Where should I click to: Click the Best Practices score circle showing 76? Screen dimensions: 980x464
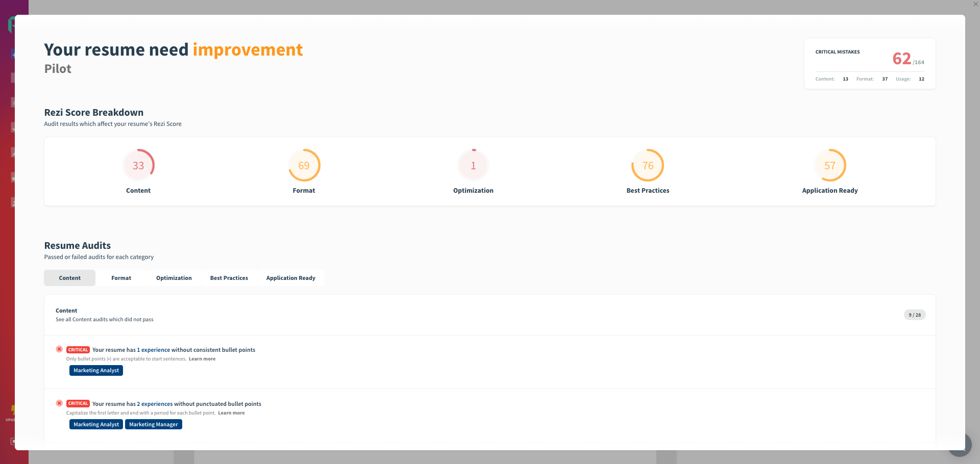648,165
